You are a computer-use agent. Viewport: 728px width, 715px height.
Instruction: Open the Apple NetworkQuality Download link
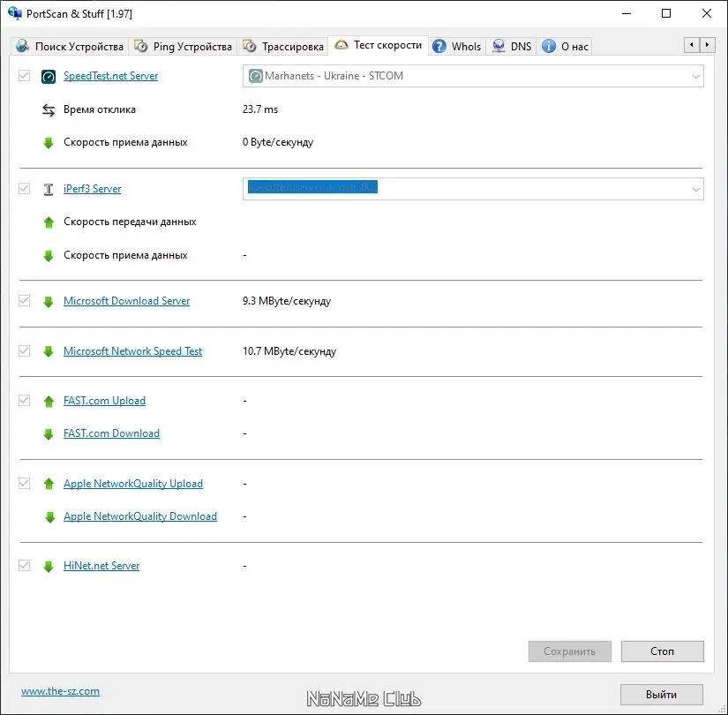click(140, 516)
